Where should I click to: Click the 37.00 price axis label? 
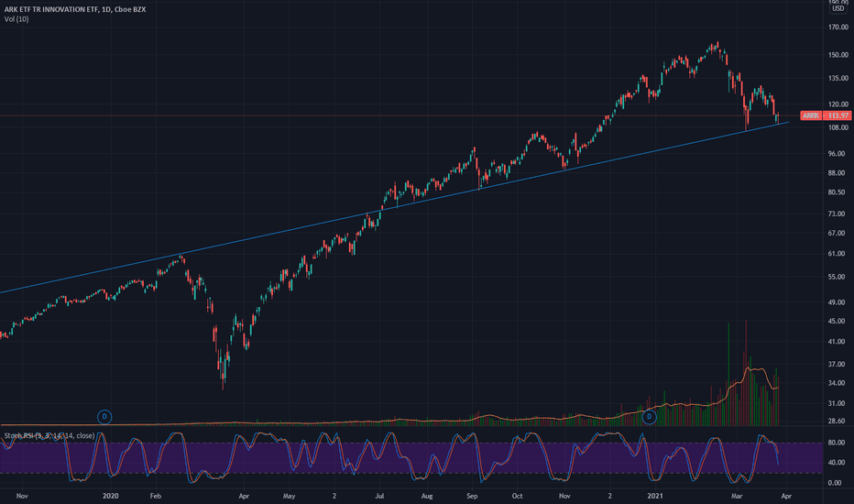[837, 364]
